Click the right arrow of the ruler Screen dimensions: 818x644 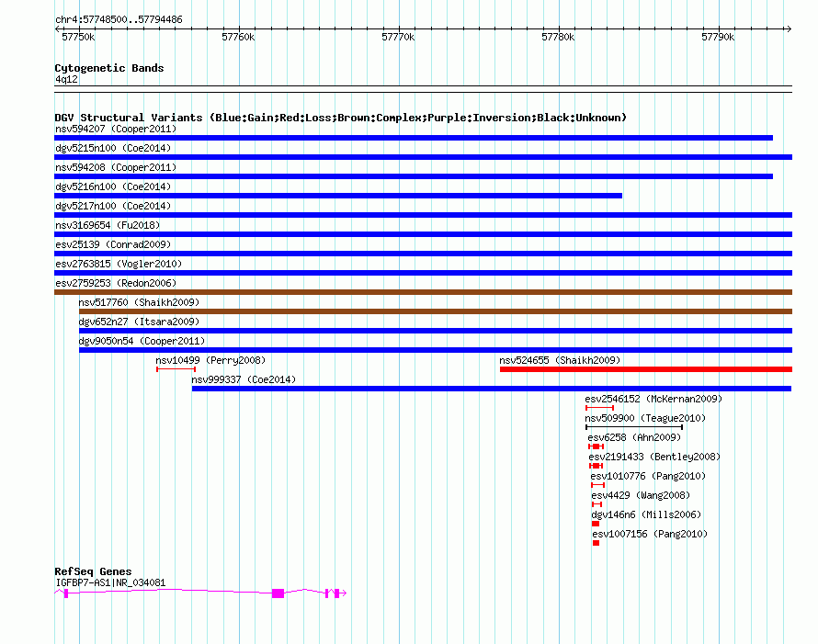coord(789,28)
